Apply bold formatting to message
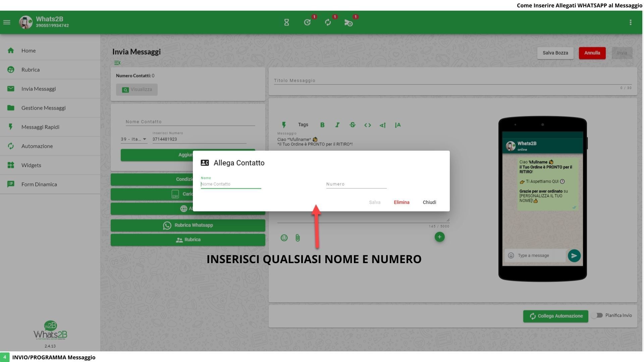Viewport: 644px width, 362px height. (322, 125)
